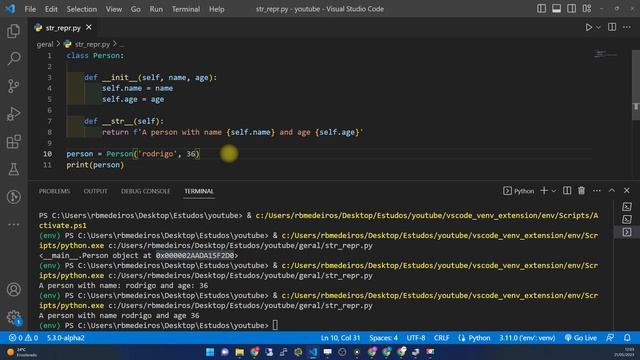Open the Extensions view
640x360 pixels.
tap(13, 142)
